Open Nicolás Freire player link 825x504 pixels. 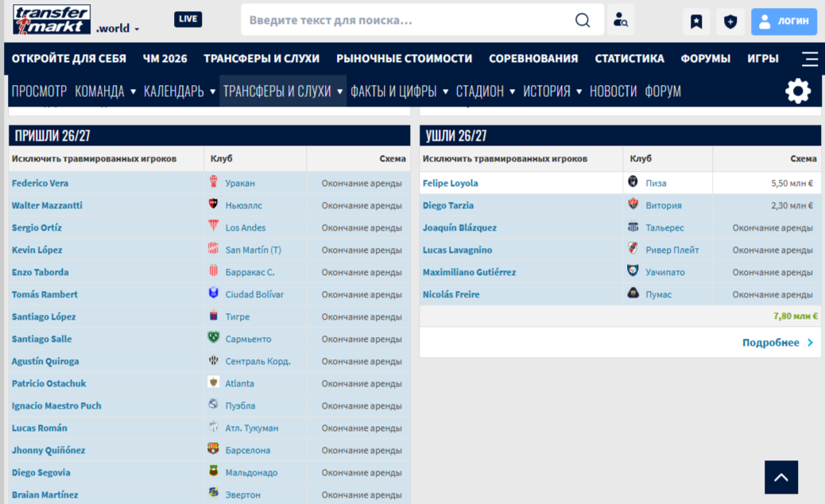(x=451, y=294)
